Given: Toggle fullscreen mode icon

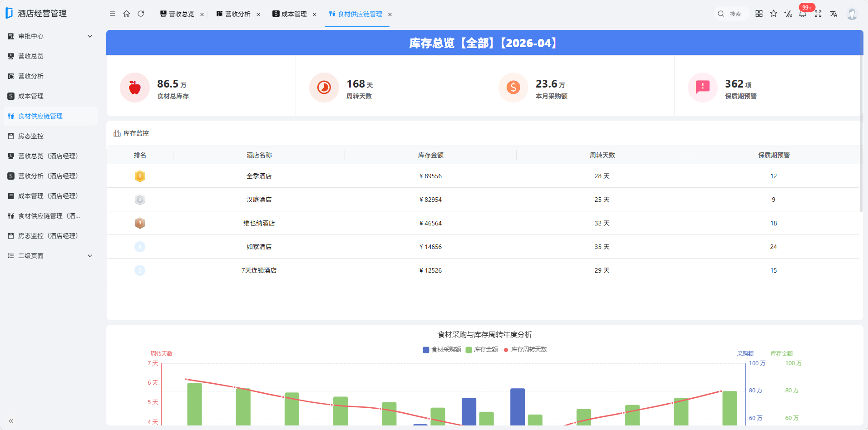Looking at the screenshot, I should coord(818,14).
